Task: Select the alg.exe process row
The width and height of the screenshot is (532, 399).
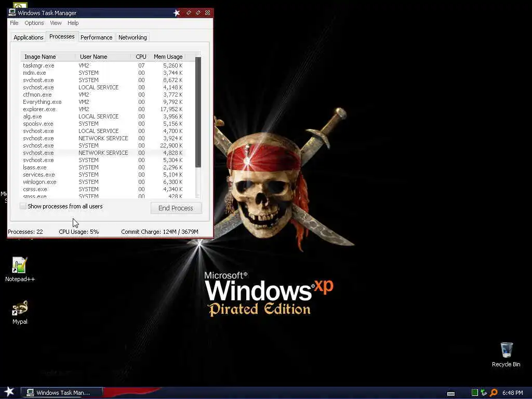Action: (103, 116)
